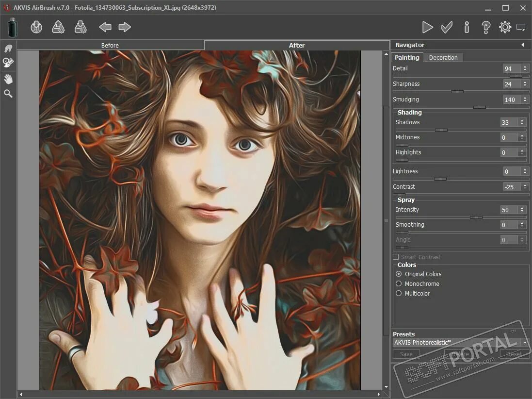Collapse the Navigator panel
Viewport: 532px width, 399px height.
(x=523, y=45)
